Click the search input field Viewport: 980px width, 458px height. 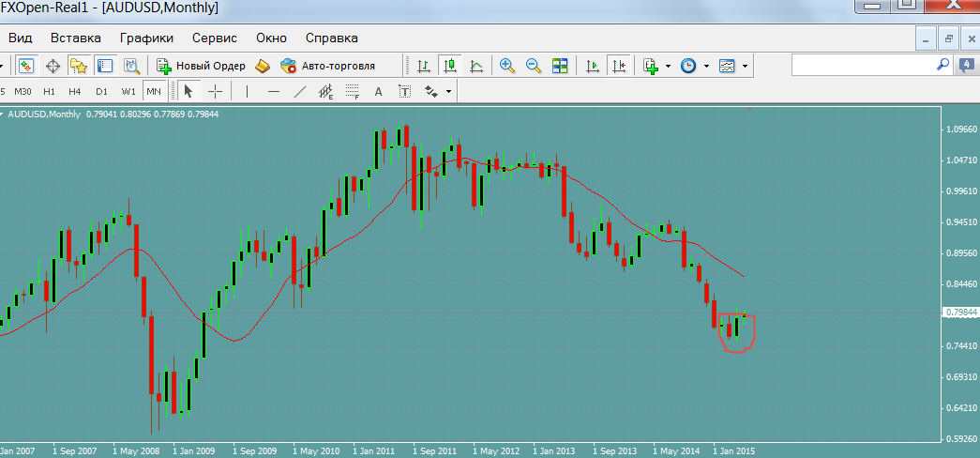[x=863, y=66]
